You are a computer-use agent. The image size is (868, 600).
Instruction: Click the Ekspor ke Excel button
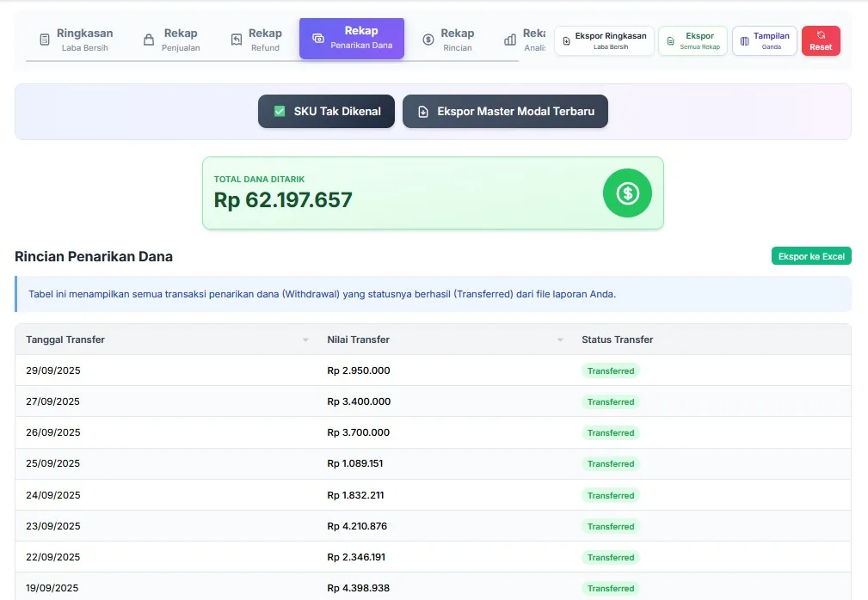(x=810, y=255)
